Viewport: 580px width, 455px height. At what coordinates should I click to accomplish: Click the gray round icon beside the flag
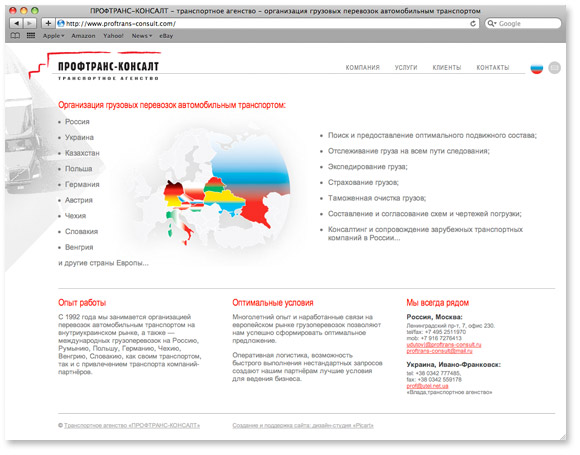[554, 68]
